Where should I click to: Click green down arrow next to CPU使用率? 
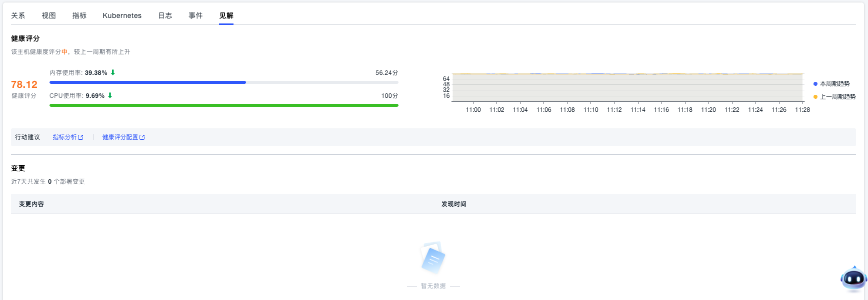(x=110, y=95)
